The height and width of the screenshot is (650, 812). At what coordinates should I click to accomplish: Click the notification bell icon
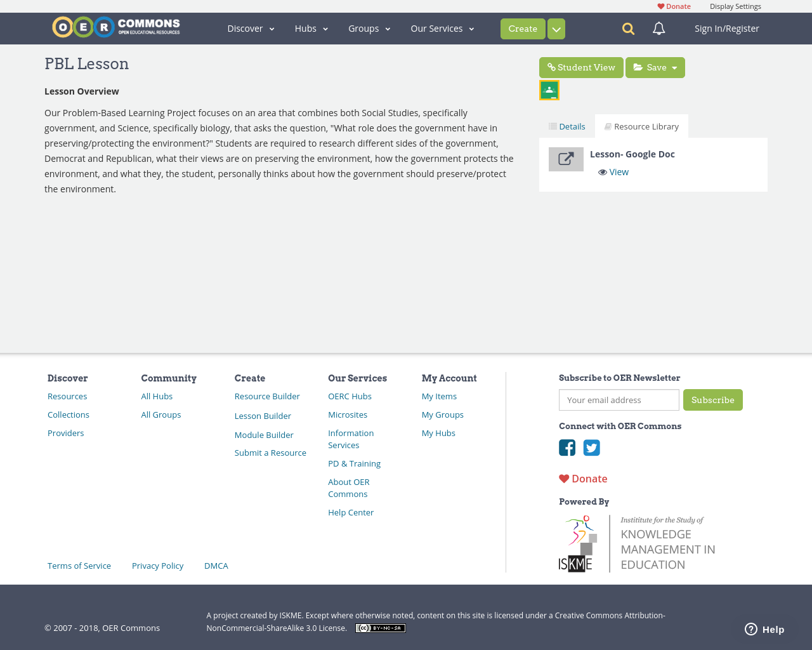coord(658,28)
